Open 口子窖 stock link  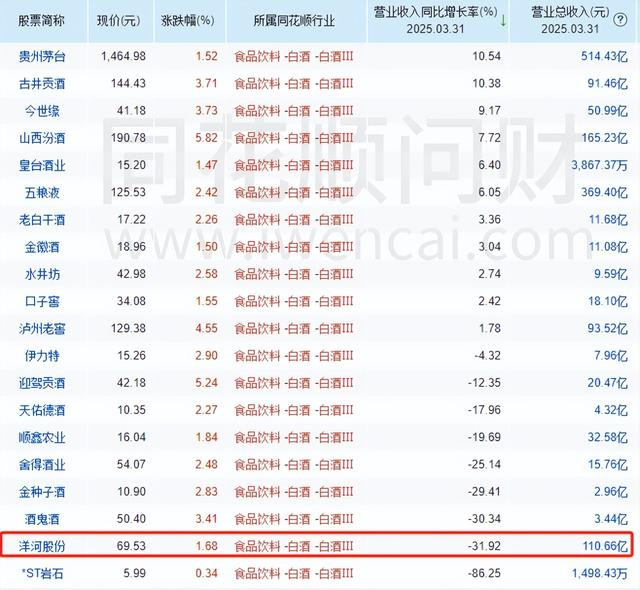42,302
